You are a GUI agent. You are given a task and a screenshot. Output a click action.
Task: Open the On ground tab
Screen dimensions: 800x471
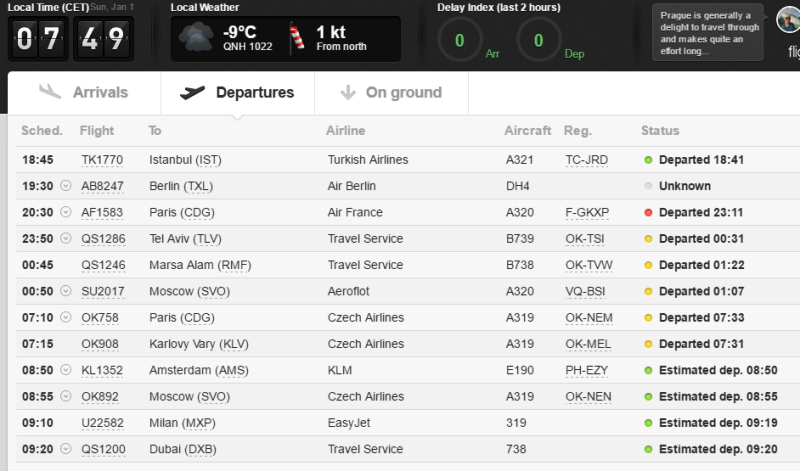(391, 92)
